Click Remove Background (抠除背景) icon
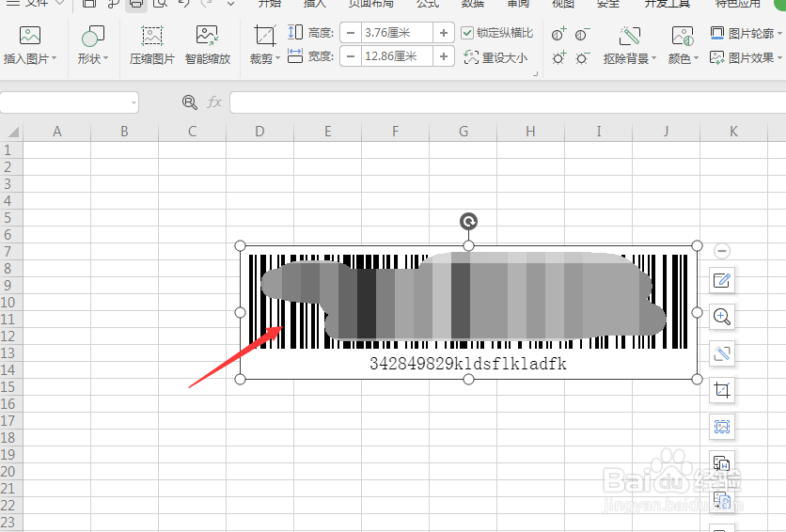The width and height of the screenshot is (786, 532). pos(630,37)
